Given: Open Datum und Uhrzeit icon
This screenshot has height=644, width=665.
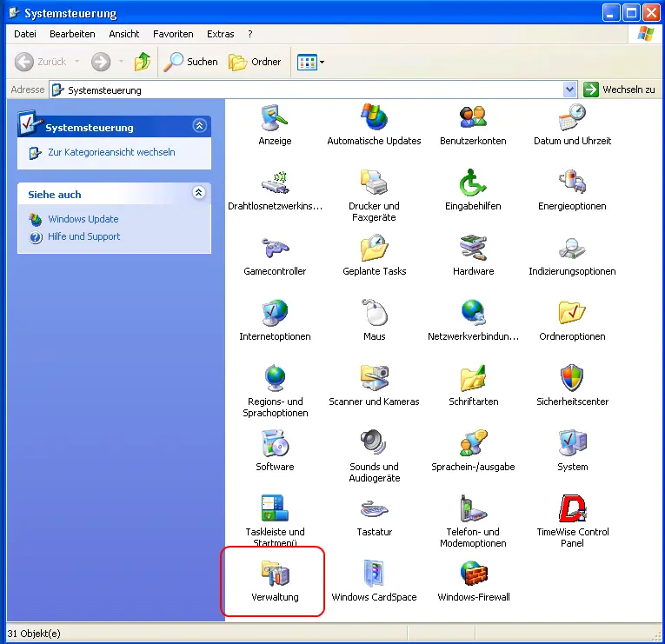Looking at the screenshot, I should (x=572, y=117).
